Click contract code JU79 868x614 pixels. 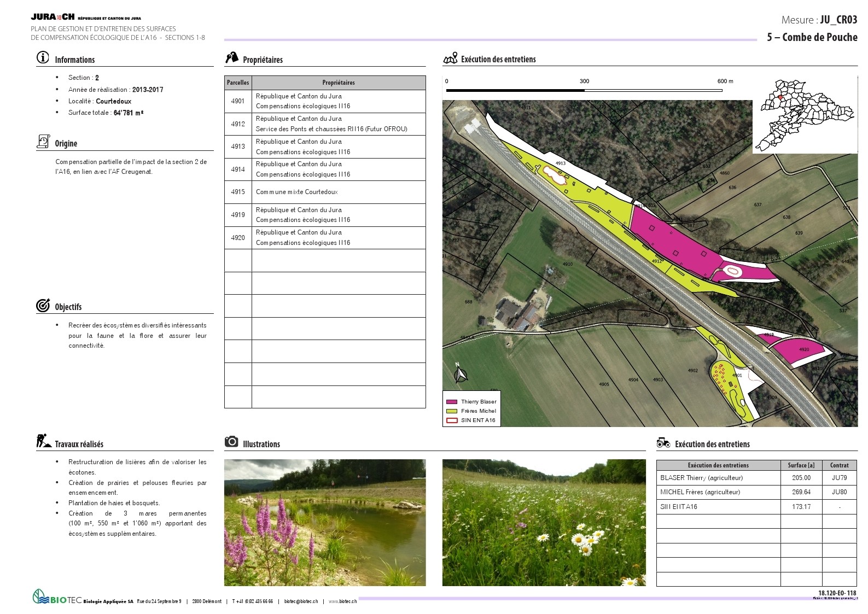pos(839,478)
